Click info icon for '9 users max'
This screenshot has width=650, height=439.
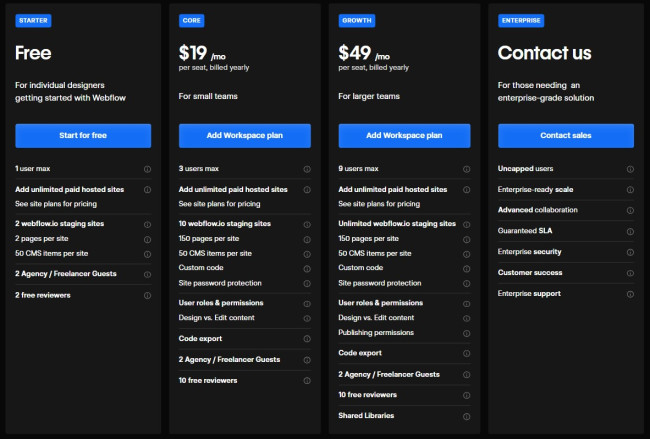point(467,169)
